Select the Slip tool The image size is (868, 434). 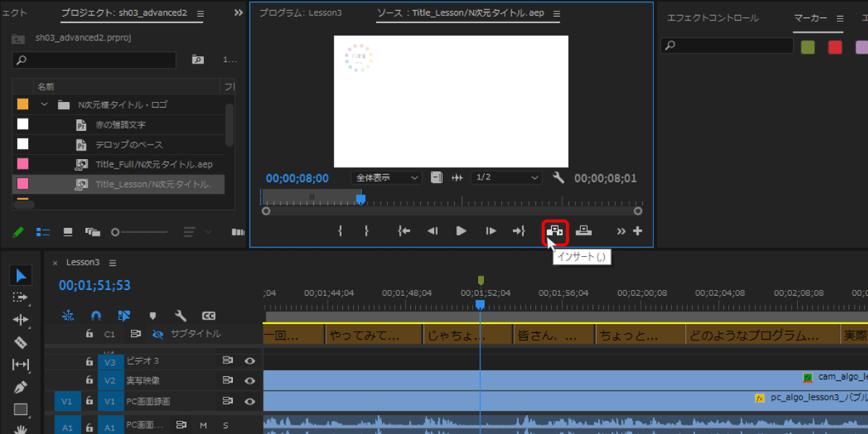tap(21, 365)
